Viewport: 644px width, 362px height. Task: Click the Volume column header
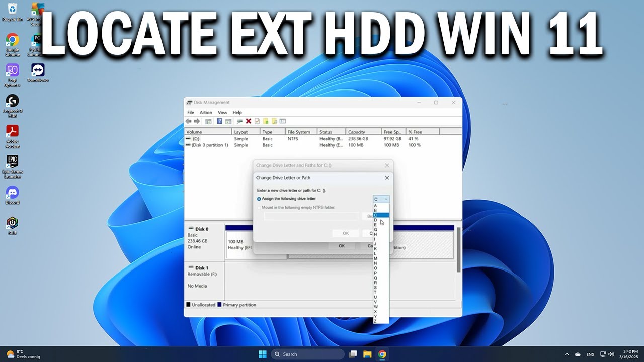(x=208, y=132)
